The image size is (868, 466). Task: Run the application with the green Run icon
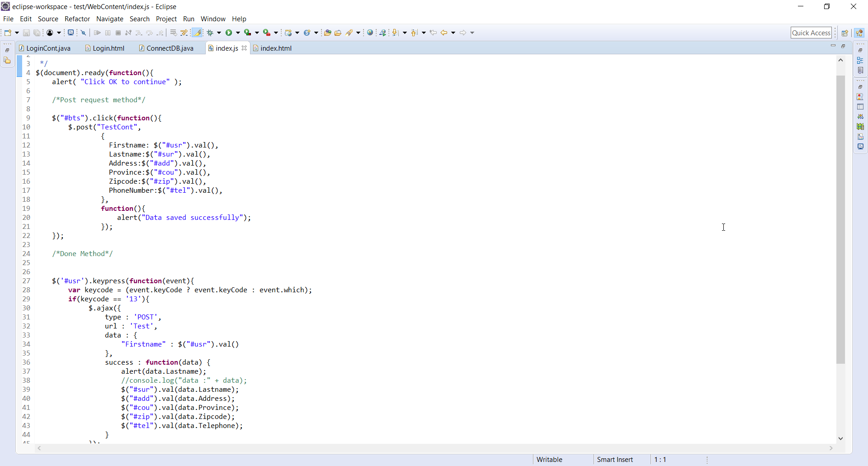click(x=229, y=32)
